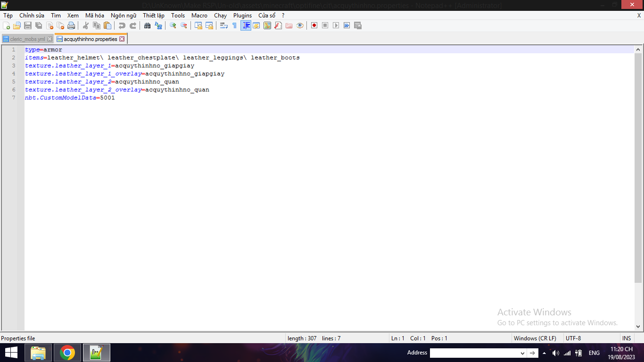The width and height of the screenshot is (644, 362).
Task: Click the Cut scissors icon
Action: click(x=86, y=25)
